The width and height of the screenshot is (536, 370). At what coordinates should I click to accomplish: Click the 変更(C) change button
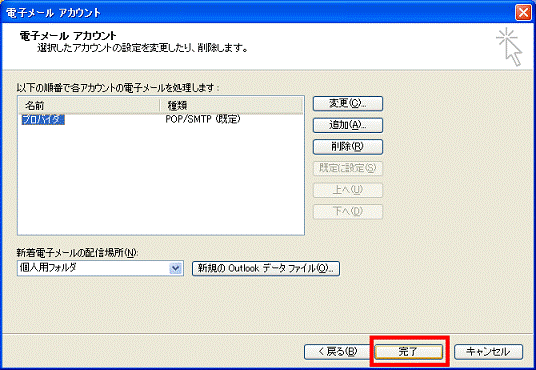[x=348, y=103]
